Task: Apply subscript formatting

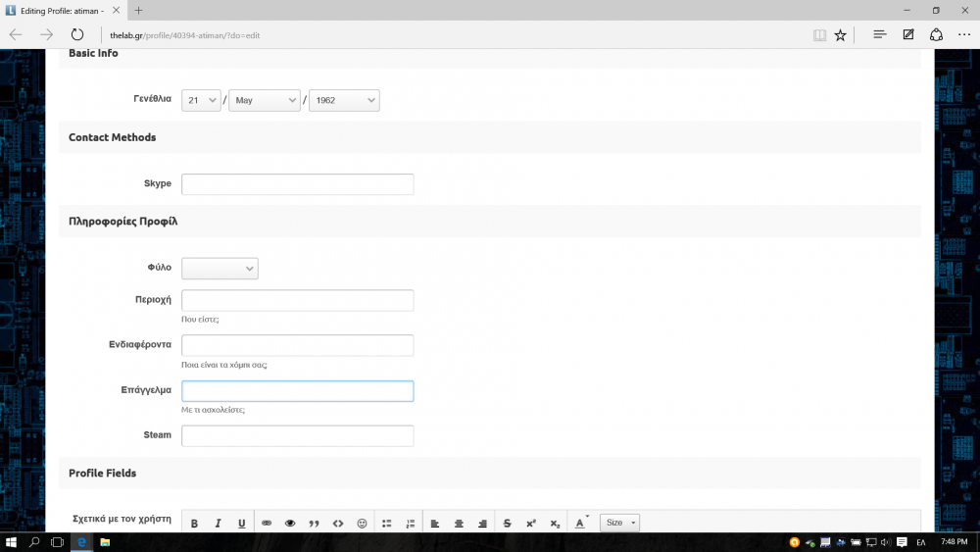Action: coord(555,524)
